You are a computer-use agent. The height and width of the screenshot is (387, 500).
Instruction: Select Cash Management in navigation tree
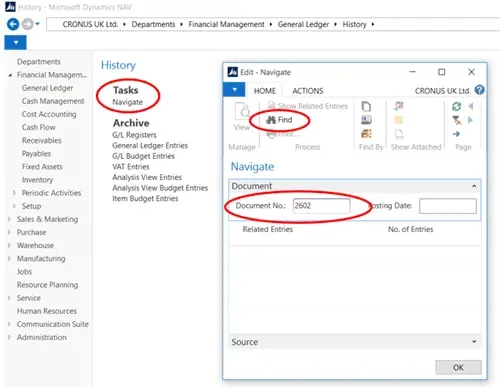coord(53,101)
